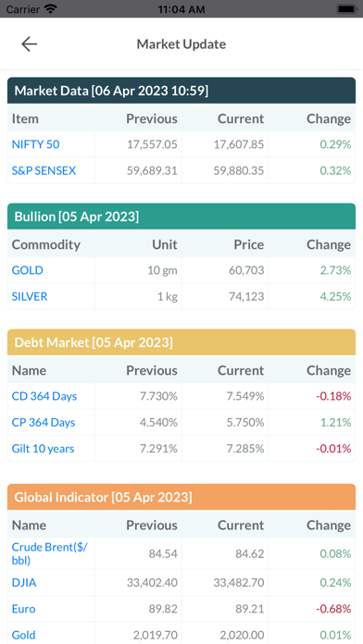Tap the battery icon in status bar
This screenshot has height=644, width=363.
pyautogui.click(x=346, y=9)
